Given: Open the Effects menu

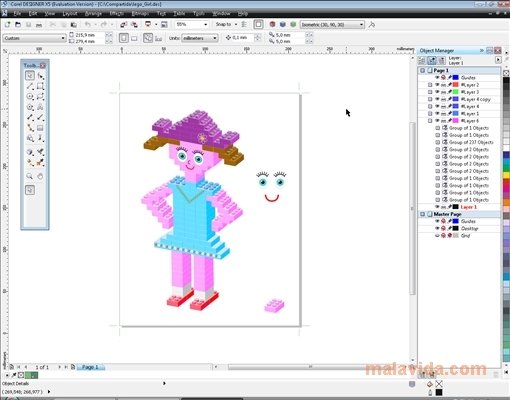Looking at the screenshot, I should click(x=117, y=14).
